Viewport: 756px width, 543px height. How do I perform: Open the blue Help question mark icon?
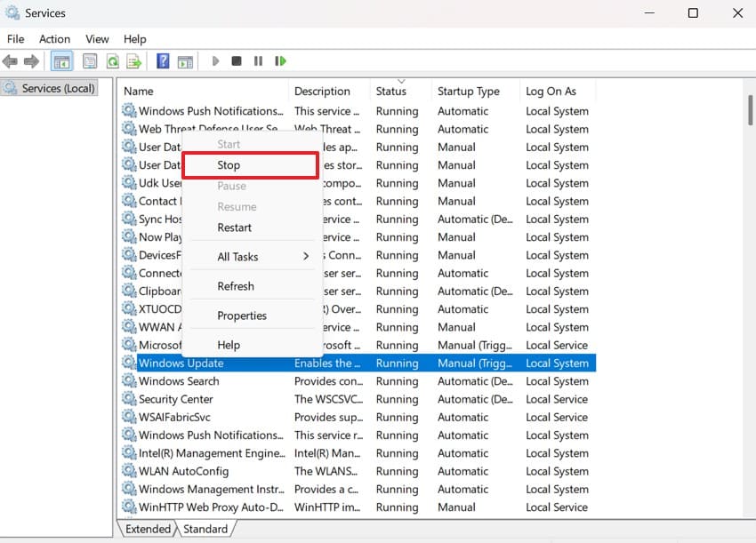click(163, 61)
